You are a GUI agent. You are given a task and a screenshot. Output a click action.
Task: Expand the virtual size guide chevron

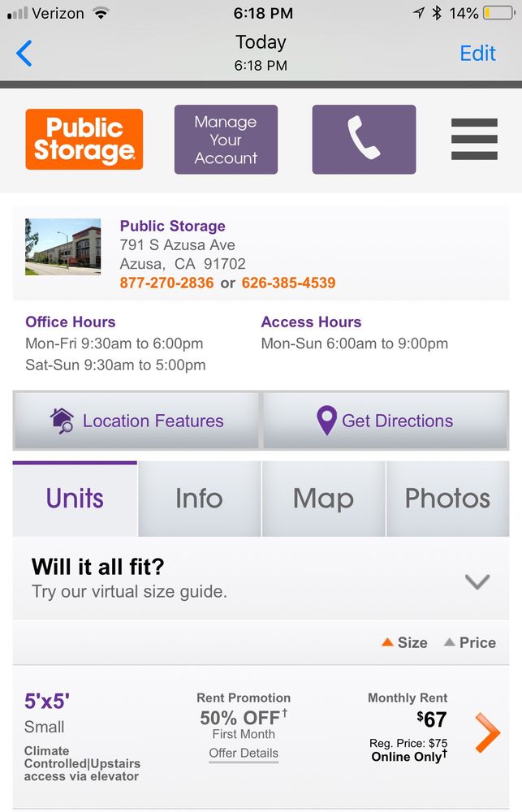pyautogui.click(x=477, y=581)
